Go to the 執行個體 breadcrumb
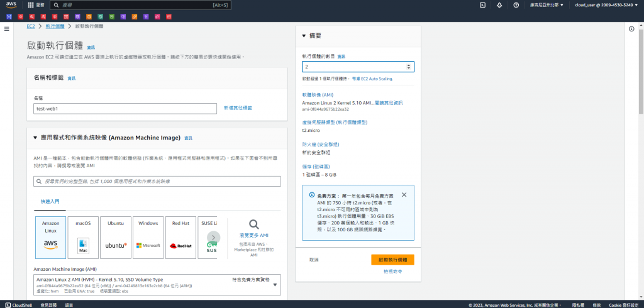644x308 pixels. pos(55,26)
